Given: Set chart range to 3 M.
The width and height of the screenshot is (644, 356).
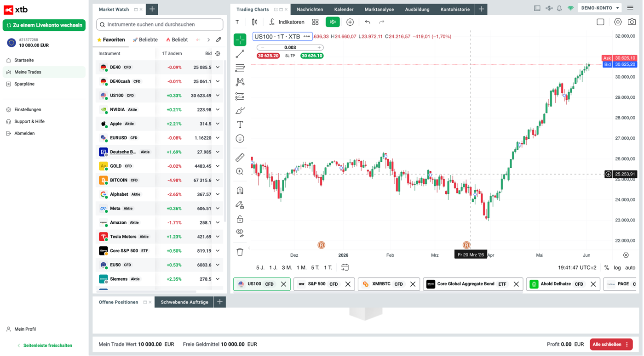Looking at the screenshot, I should tap(287, 268).
